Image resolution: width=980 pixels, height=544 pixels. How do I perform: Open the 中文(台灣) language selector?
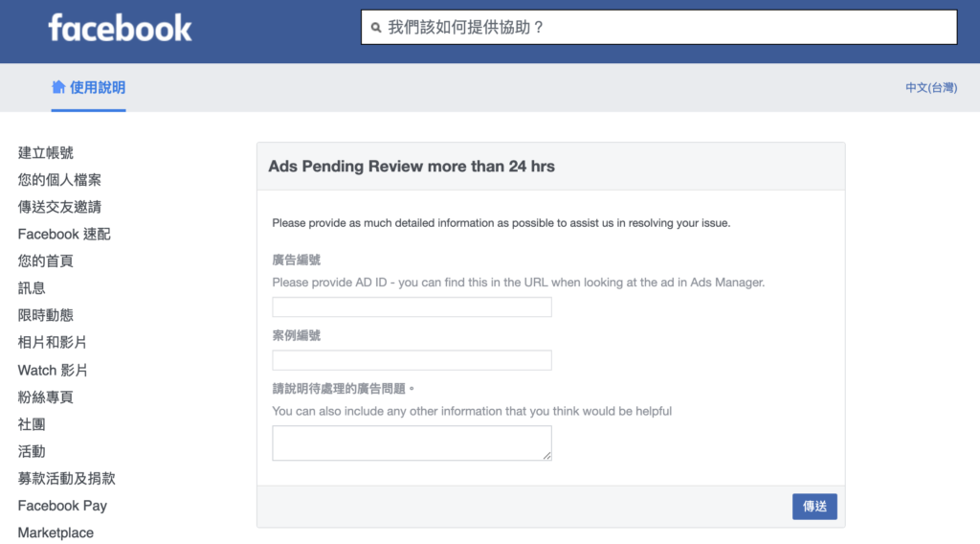(930, 87)
